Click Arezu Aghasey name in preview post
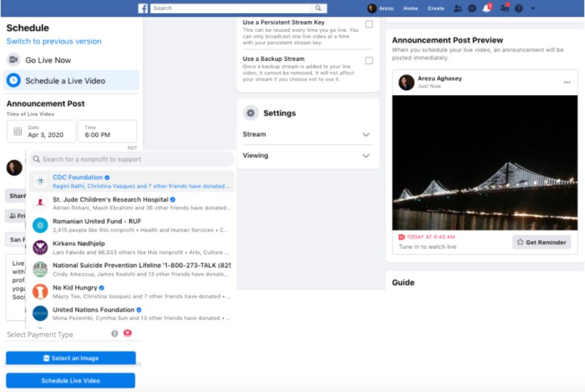 tap(440, 78)
